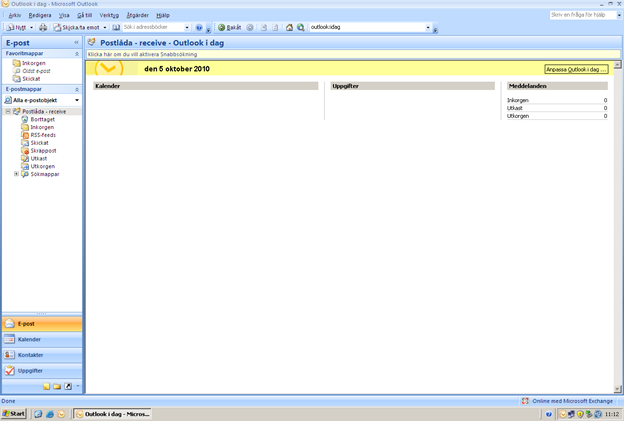The height and width of the screenshot is (421, 624).
Task: Select the Utkorgen folder in the tree
Action: click(43, 166)
